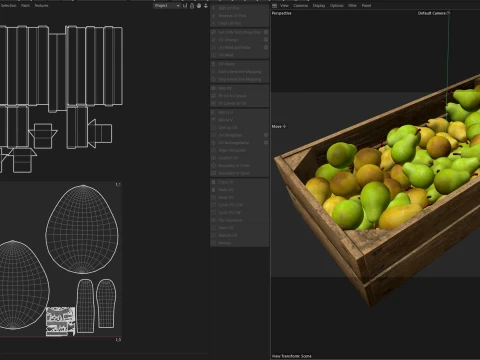Viewport: 480px width, 360px height.
Task: Apply Mirror V
Action: (x=239, y=120)
